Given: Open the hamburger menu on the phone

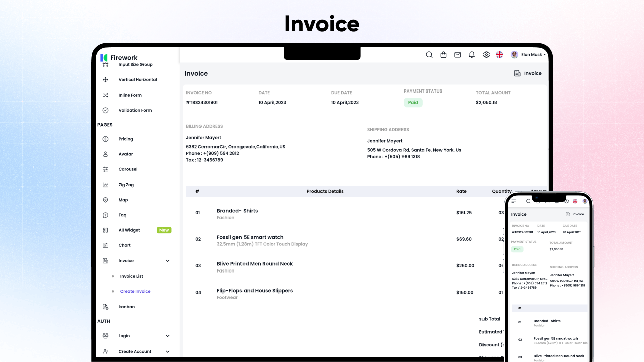Looking at the screenshot, I should coord(514,201).
